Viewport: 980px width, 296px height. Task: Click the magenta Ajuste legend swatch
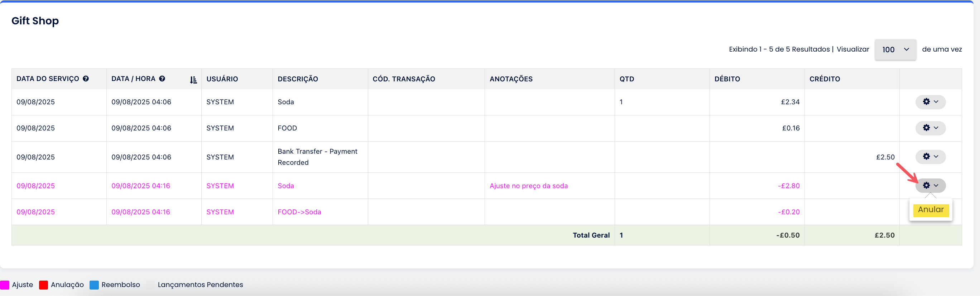[5, 285]
